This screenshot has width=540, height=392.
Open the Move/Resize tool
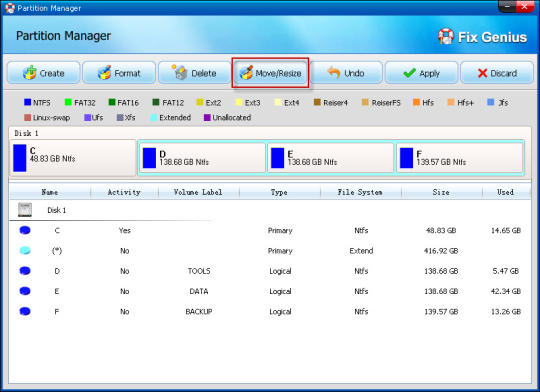pos(270,73)
